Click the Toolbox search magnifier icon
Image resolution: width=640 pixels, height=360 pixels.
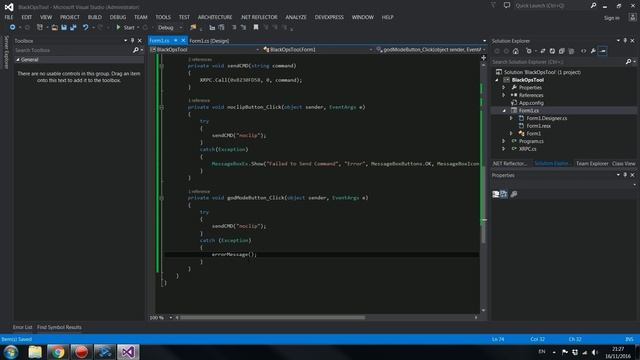click(x=136, y=50)
